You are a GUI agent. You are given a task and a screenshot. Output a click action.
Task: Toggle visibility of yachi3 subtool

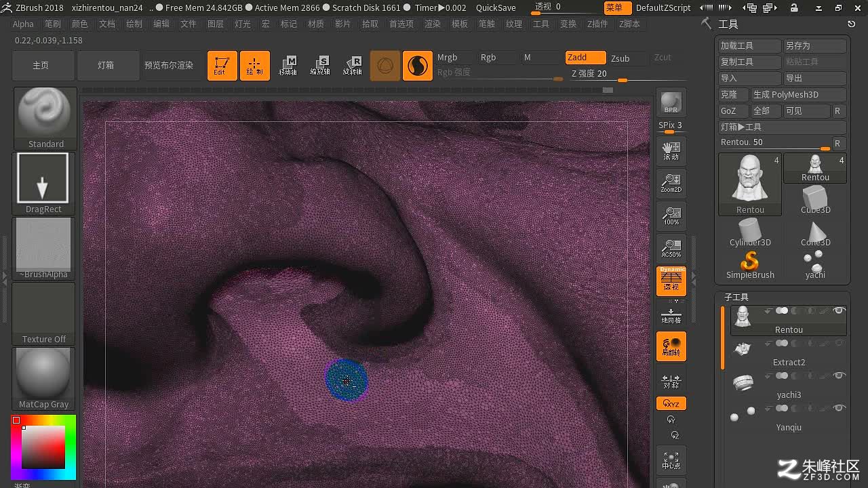pos(839,375)
